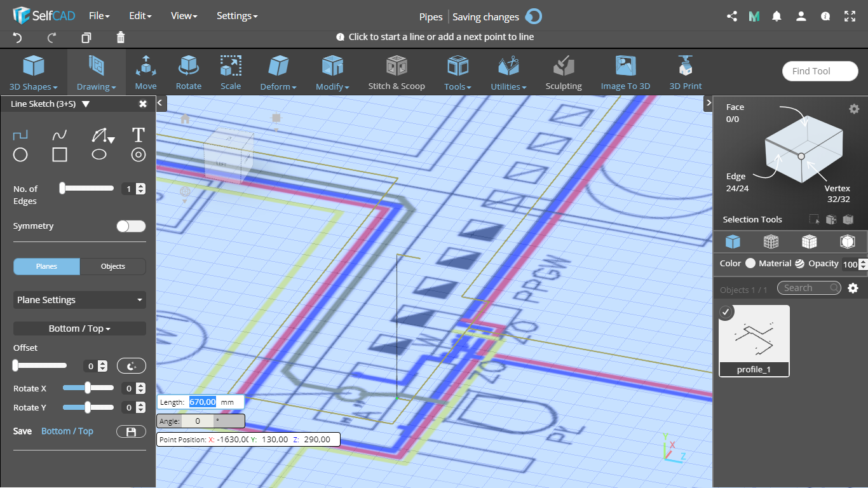Open the Drawing dropdown
The width and height of the screenshot is (868, 488).
click(x=97, y=72)
